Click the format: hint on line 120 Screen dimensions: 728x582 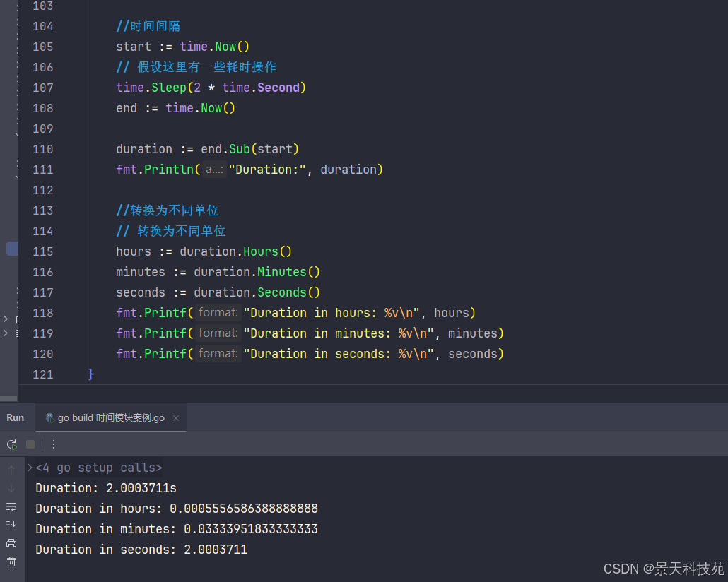point(218,353)
